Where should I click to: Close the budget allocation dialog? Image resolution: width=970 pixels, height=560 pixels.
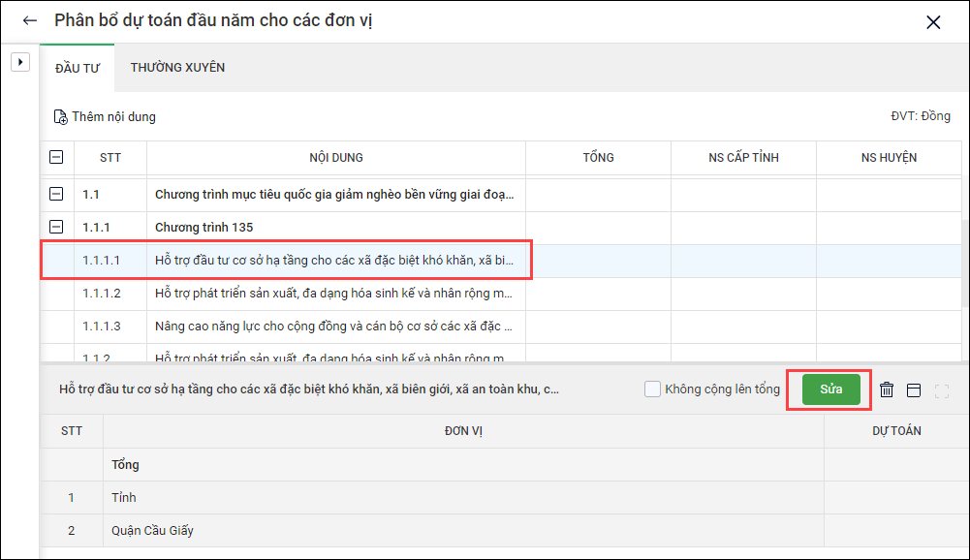(x=933, y=22)
